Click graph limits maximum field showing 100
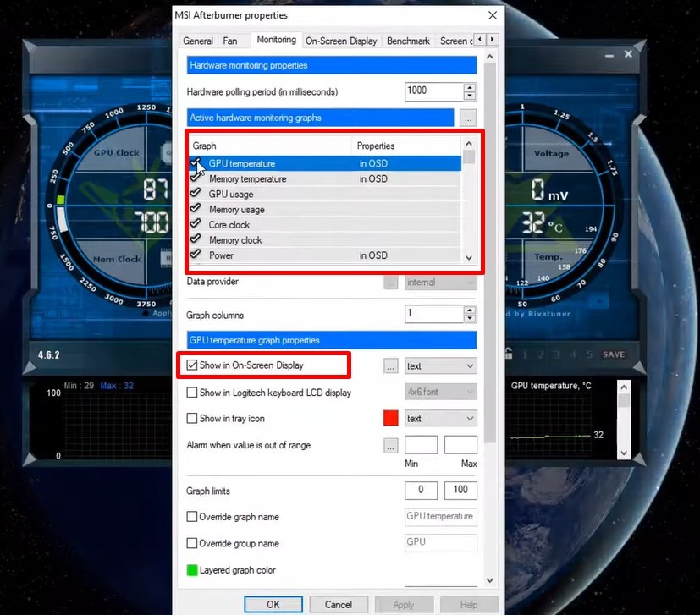The image size is (700, 615). [460, 490]
